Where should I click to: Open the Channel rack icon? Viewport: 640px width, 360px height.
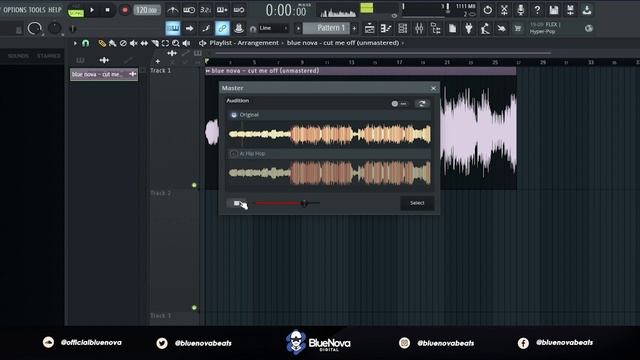click(402, 28)
